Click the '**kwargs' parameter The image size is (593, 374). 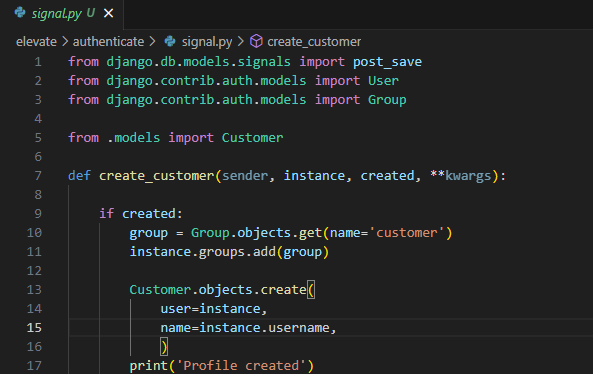pos(461,176)
